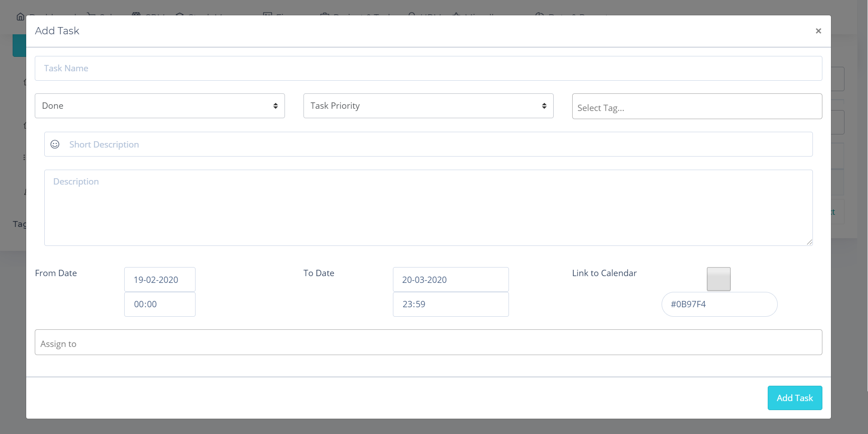Select the To Date 20-03-2020 field
The height and width of the screenshot is (434, 868).
pos(450,280)
